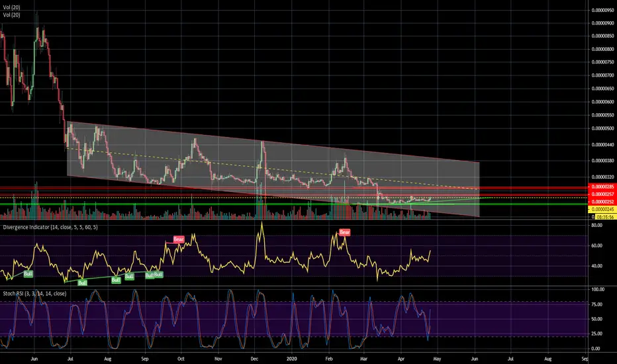Image resolution: width=617 pixels, height=364 pixels.
Task: Click the 0.00000800 price axis value
Action: coord(603,49)
